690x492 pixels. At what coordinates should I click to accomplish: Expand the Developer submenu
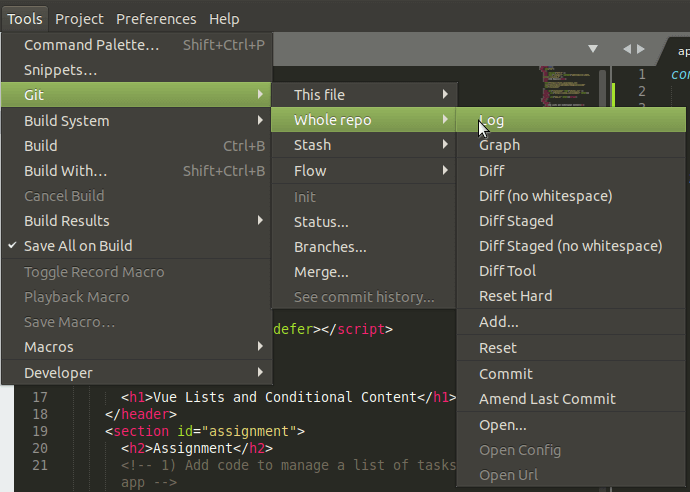tap(137, 373)
